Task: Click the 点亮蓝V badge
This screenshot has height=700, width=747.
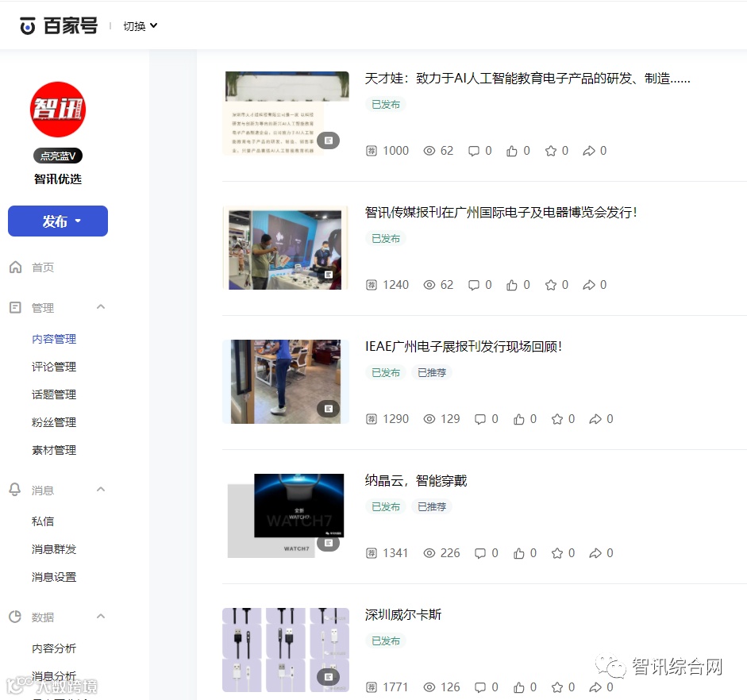Action: click(x=58, y=156)
